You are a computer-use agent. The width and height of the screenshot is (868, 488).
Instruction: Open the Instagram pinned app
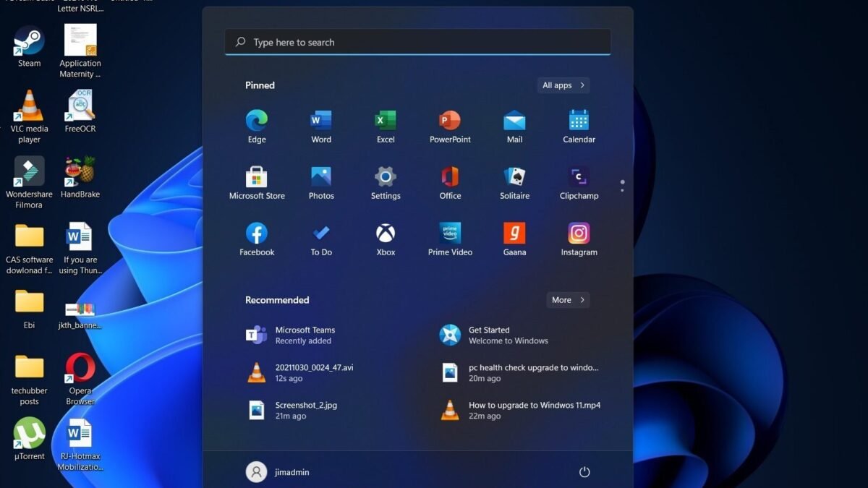pos(579,239)
